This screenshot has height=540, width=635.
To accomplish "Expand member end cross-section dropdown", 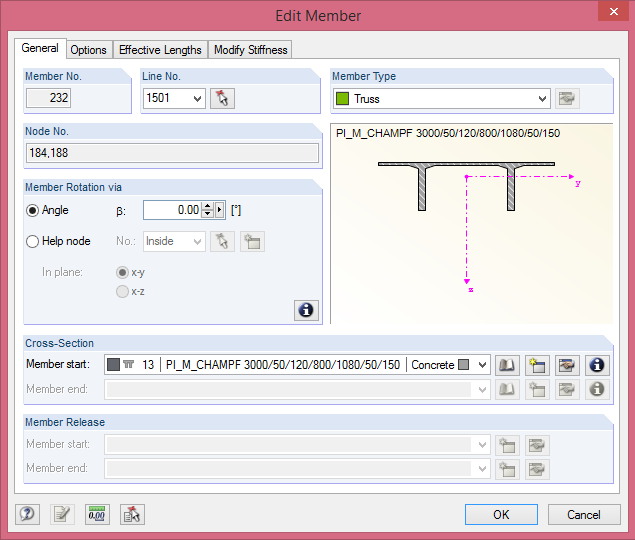I will point(482,390).
